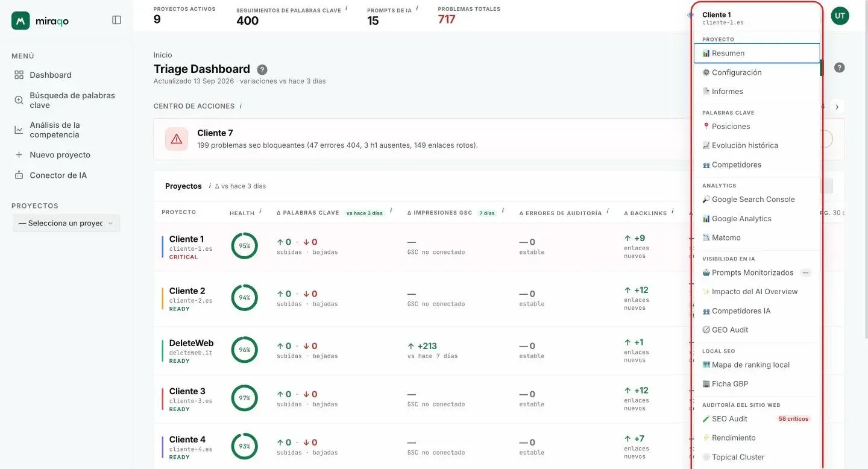Open Posiciones under Palabras Clave
868x469 pixels.
pyautogui.click(x=757, y=127)
